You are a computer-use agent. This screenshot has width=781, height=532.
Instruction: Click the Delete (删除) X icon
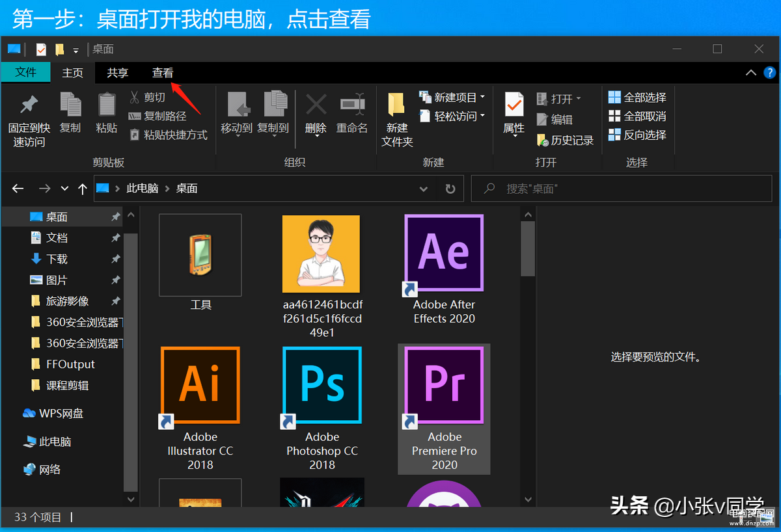pos(316,104)
